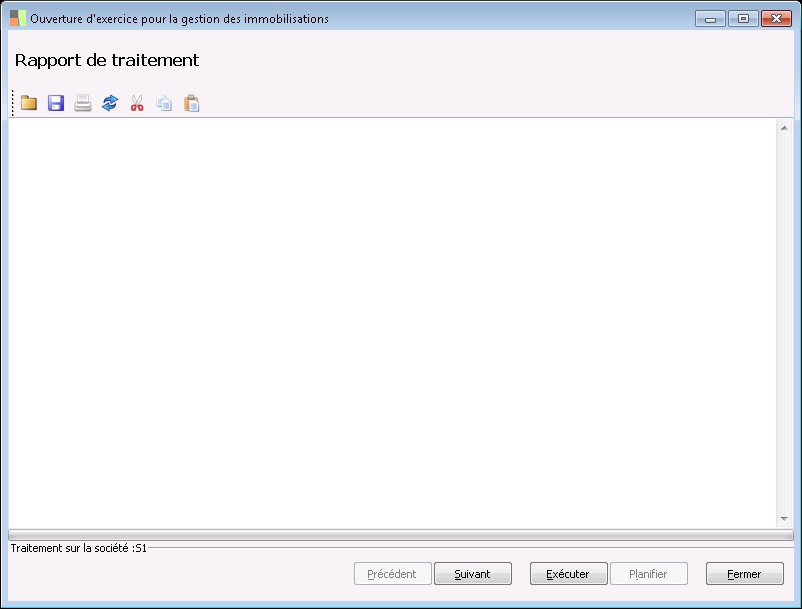This screenshot has height=609, width=802.
Task: Click the progress bar below the report
Action: (401, 535)
